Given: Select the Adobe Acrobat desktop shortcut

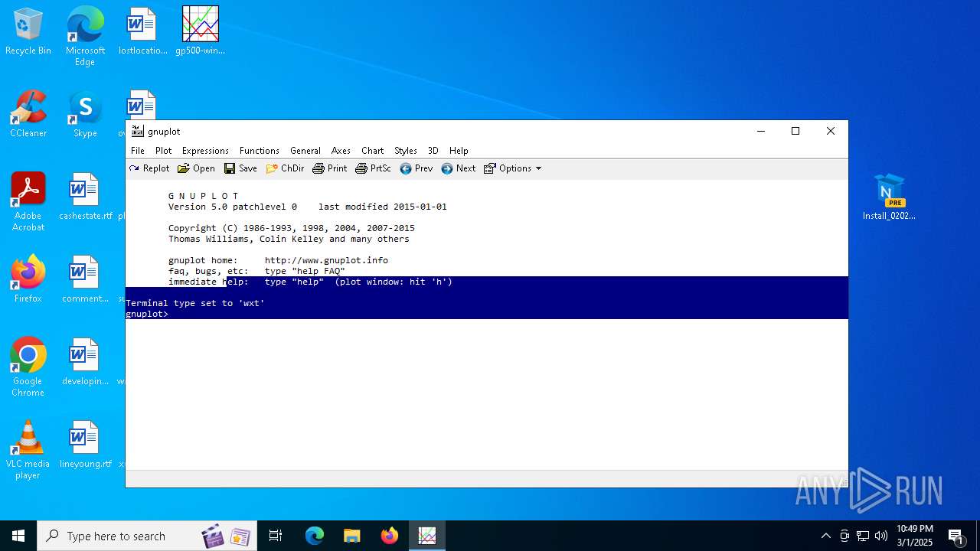Looking at the screenshot, I should tap(28, 201).
